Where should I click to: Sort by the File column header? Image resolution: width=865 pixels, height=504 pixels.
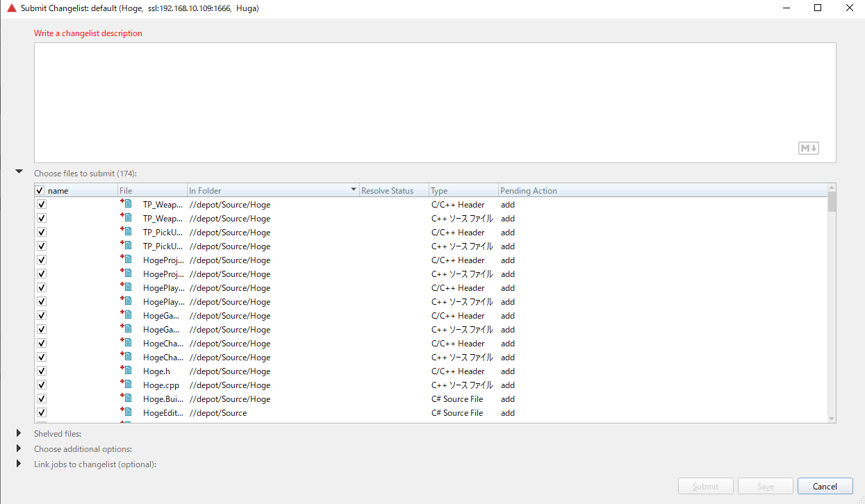153,191
